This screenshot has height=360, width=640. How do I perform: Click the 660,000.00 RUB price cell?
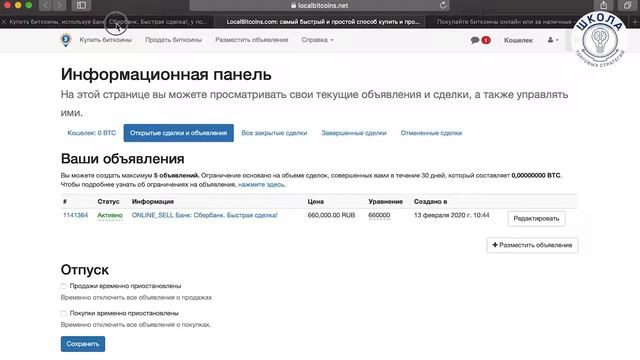331,215
